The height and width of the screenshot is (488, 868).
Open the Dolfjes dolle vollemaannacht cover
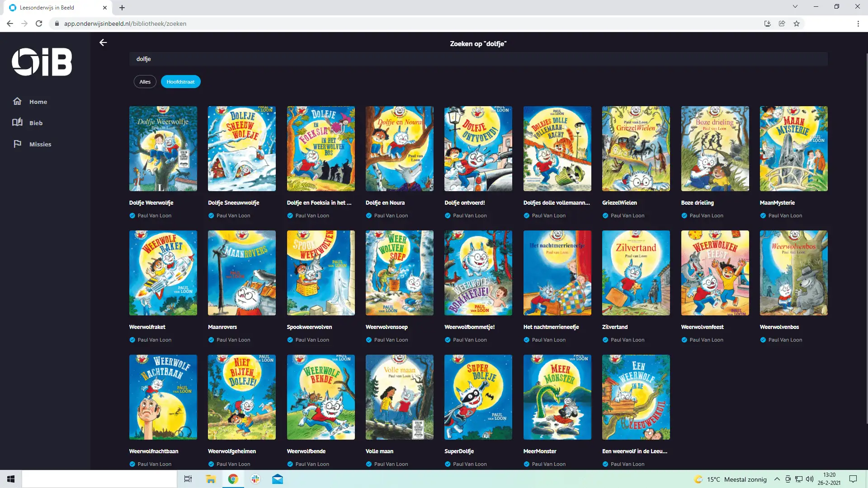(557, 149)
